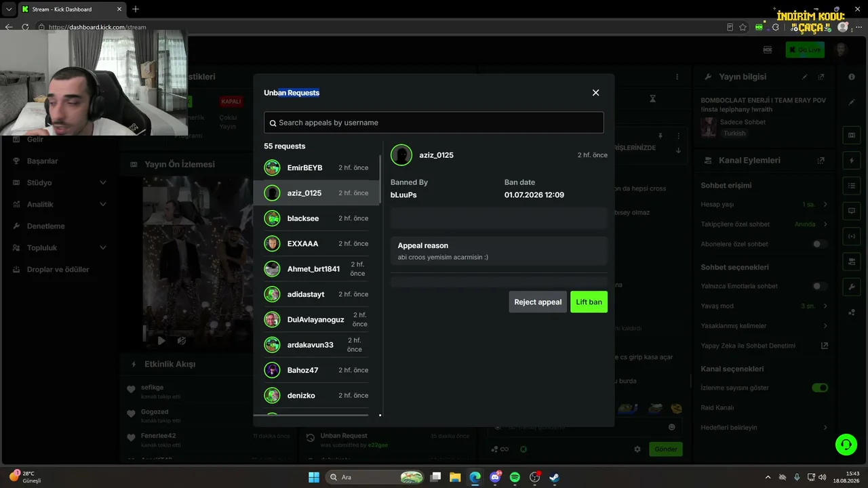
Task: Select ardakavun33 unban request
Action: coord(317,345)
